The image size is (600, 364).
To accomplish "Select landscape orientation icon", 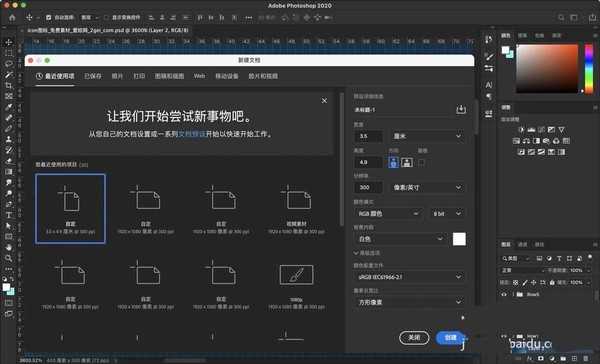I will (x=407, y=162).
